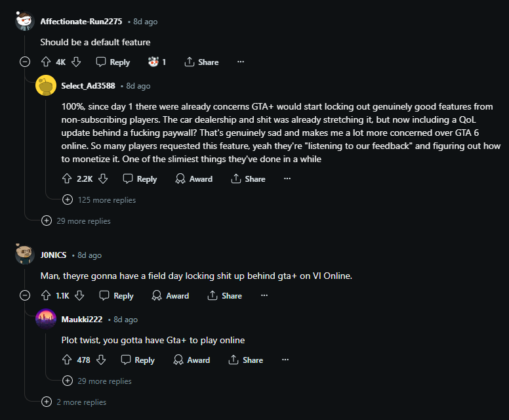The height and width of the screenshot is (420, 509).
Task: Give an Award to Maukki222's reply
Action: pyautogui.click(x=192, y=360)
